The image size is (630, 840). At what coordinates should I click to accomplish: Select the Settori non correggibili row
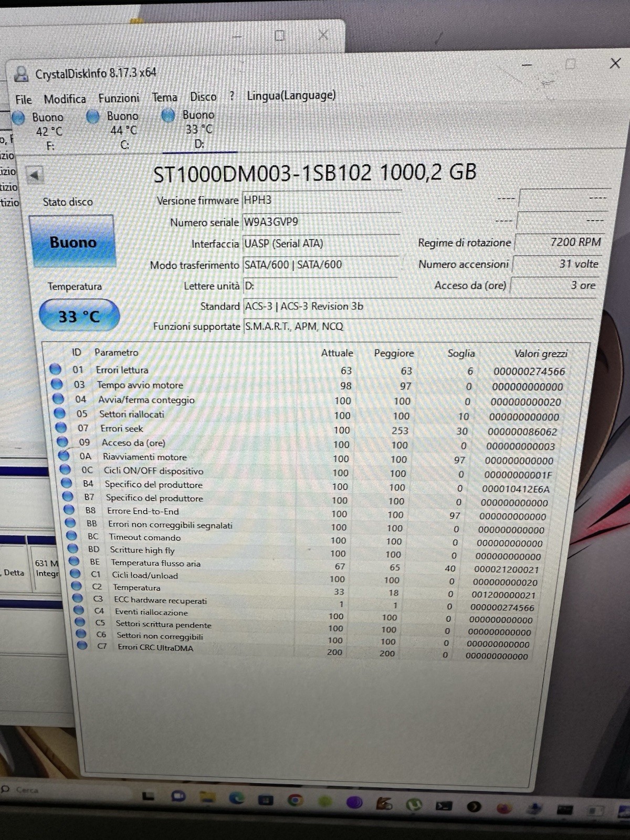[302, 638]
